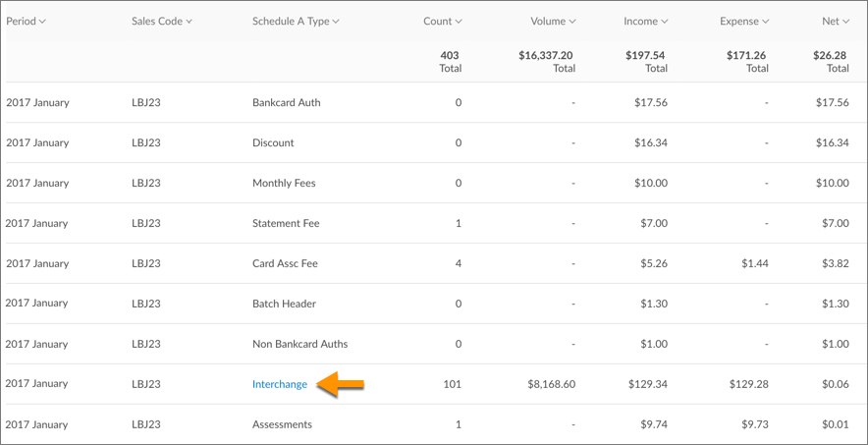Click the Net column header

(x=836, y=21)
